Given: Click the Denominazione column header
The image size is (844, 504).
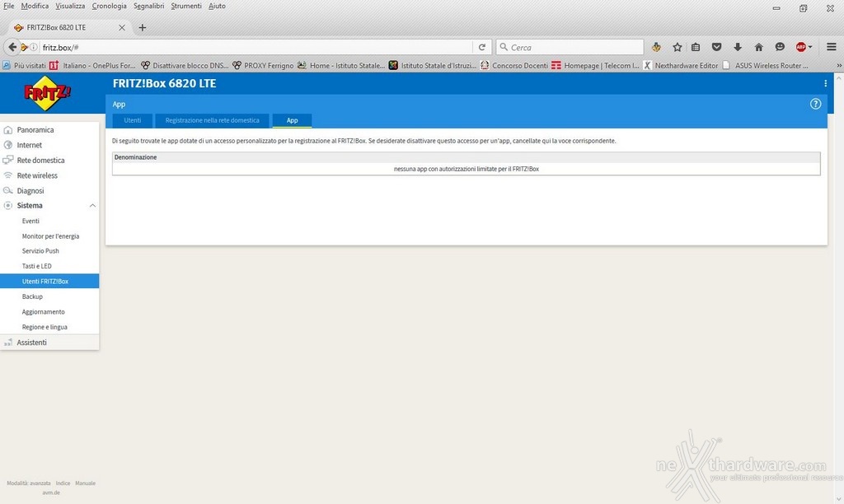Looking at the screenshot, I should (136, 157).
